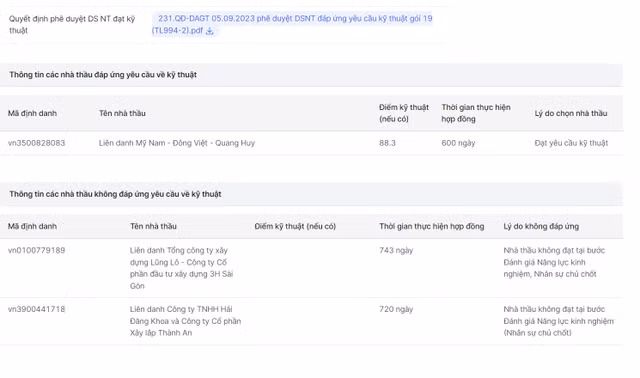Click the 'Mã định danh' header in the first table
Viewport: 640px width, 378px height.
32,113
